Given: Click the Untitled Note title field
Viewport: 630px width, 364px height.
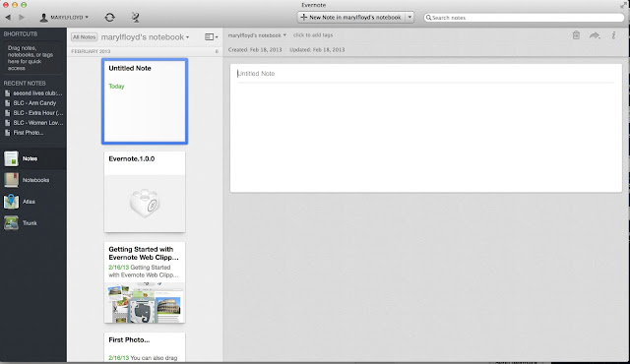Looking at the screenshot, I should 425,74.
